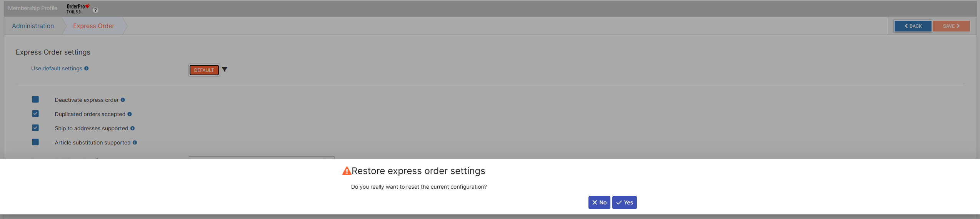Check Article substitution supported box
The height and width of the screenshot is (219, 980).
35,142
